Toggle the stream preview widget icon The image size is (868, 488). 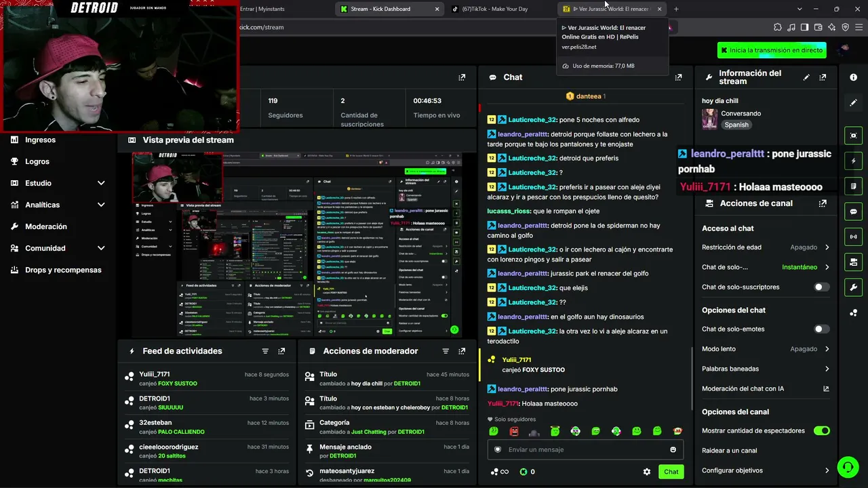[853, 136]
